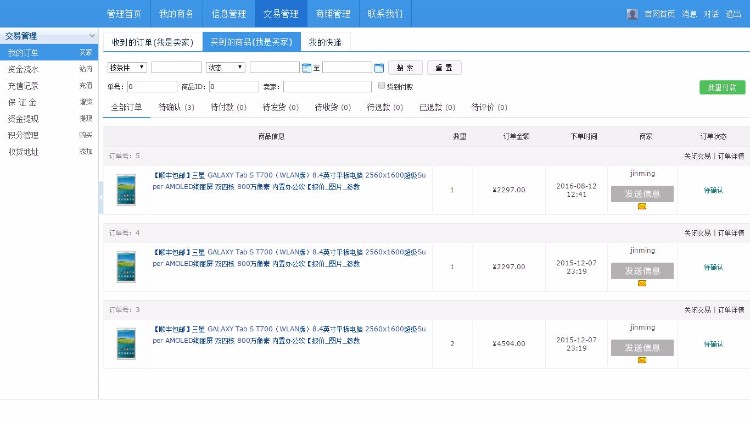
Task: Open the 状态 status dropdown
Action: [x=226, y=67]
